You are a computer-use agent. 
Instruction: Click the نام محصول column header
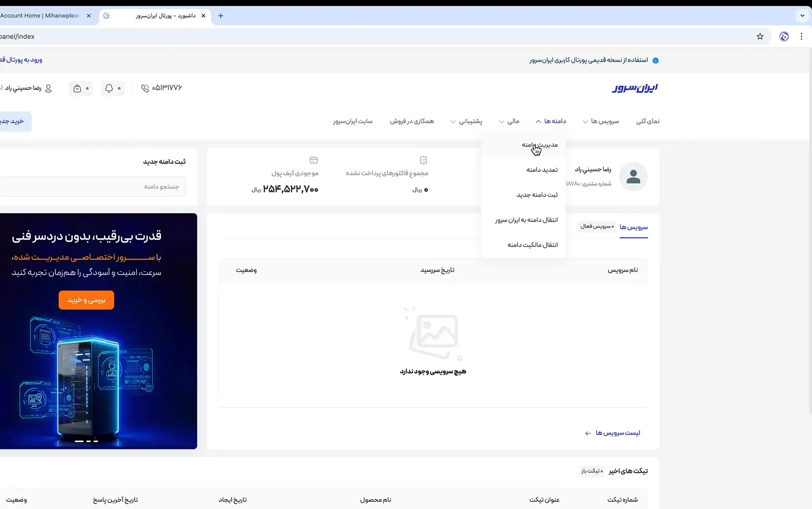click(x=376, y=500)
